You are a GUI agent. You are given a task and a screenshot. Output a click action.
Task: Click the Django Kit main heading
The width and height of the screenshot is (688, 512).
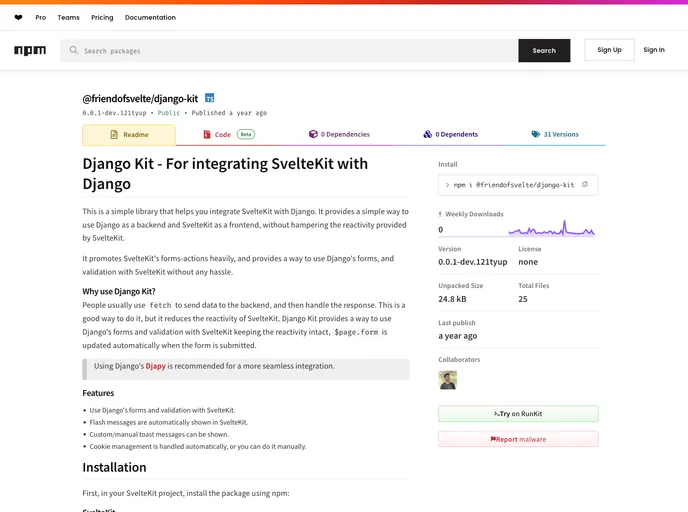coord(225,173)
